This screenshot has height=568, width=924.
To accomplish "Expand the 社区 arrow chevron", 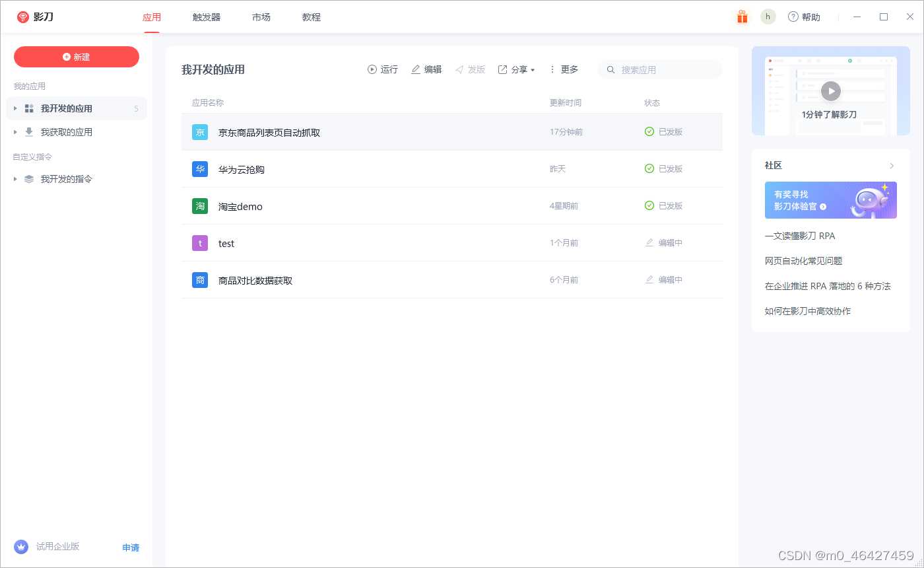I will 892,166.
